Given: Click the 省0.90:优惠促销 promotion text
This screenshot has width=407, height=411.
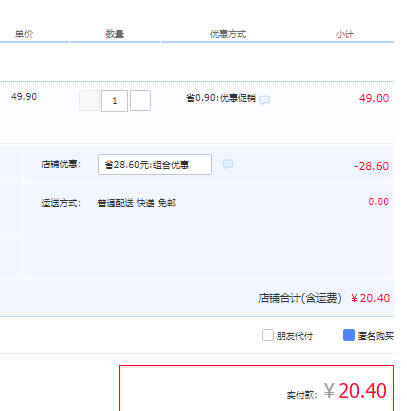Looking at the screenshot, I should click(x=221, y=98).
